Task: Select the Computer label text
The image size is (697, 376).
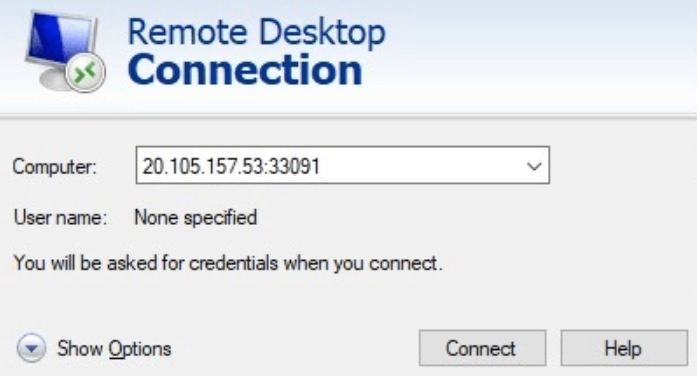Action: [55, 167]
